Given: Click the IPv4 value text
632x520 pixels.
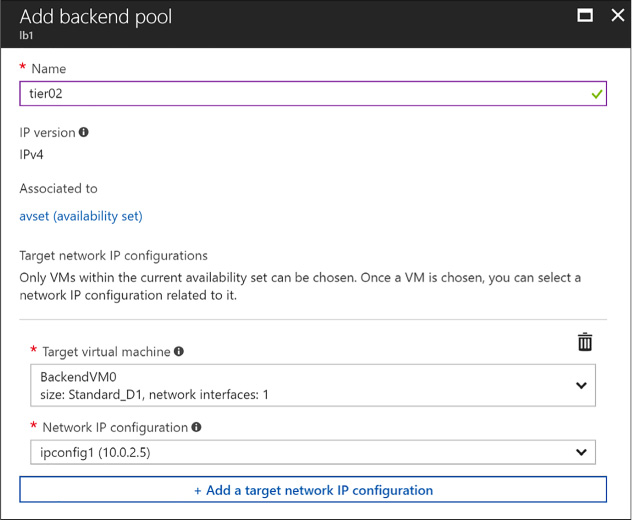Looking at the screenshot, I should 31,154.
